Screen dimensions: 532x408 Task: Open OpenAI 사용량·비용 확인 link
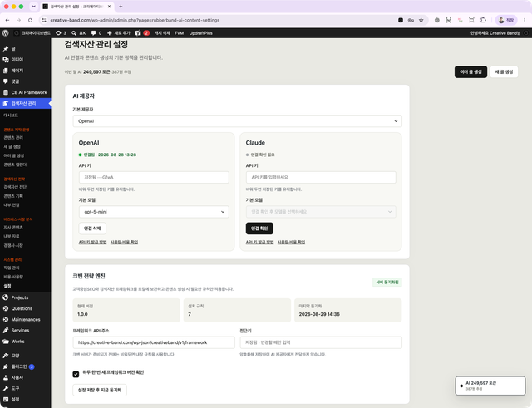coord(124,242)
